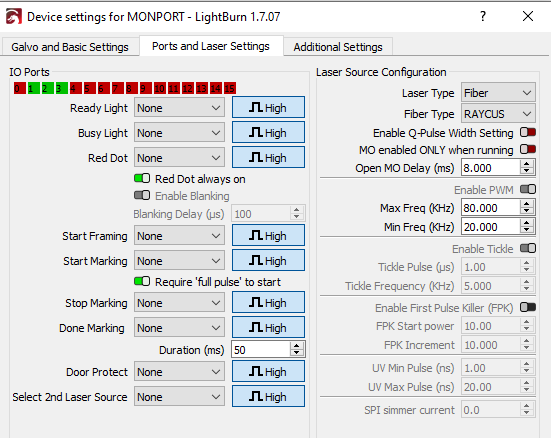Toggle MO enabled ONLY when running
This screenshot has height=438, width=551.
point(528,149)
